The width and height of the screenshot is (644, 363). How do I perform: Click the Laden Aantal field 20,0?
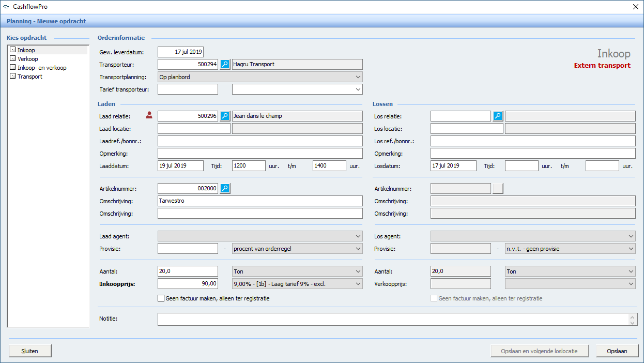click(x=188, y=271)
